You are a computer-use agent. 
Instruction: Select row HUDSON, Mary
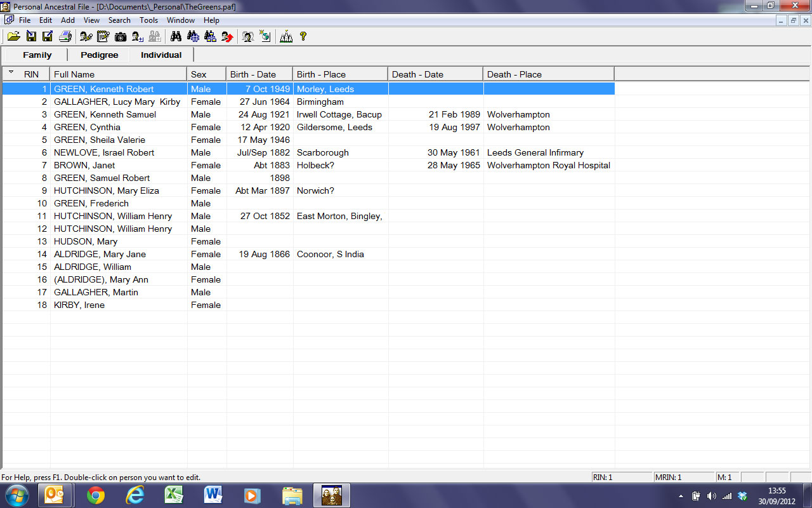click(308, 241)
